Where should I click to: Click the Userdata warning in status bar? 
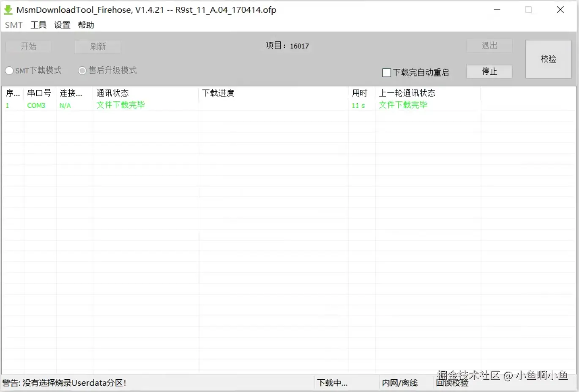(x=64, y=383)
